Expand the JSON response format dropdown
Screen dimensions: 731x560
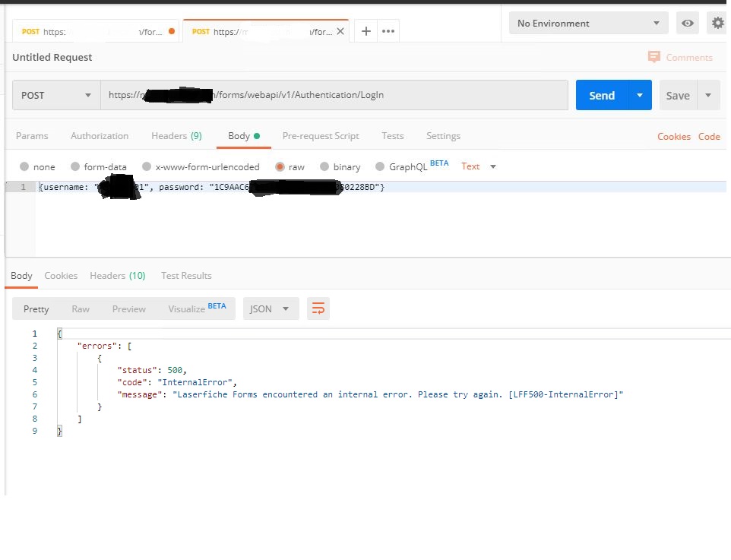click(271, 308)
